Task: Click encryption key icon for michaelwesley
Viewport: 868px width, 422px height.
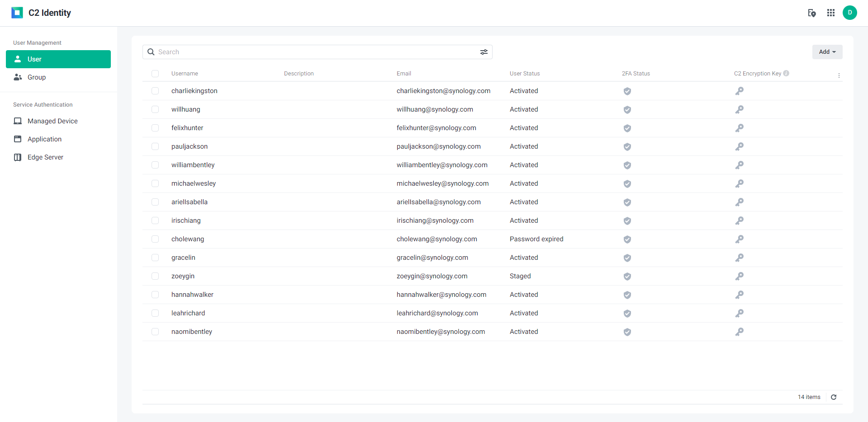Action: [x=740, y=184]
